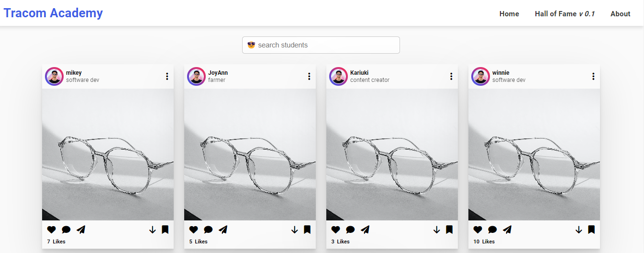
Task: Download winnie's post with the down arrow
Action: (578, 230)
